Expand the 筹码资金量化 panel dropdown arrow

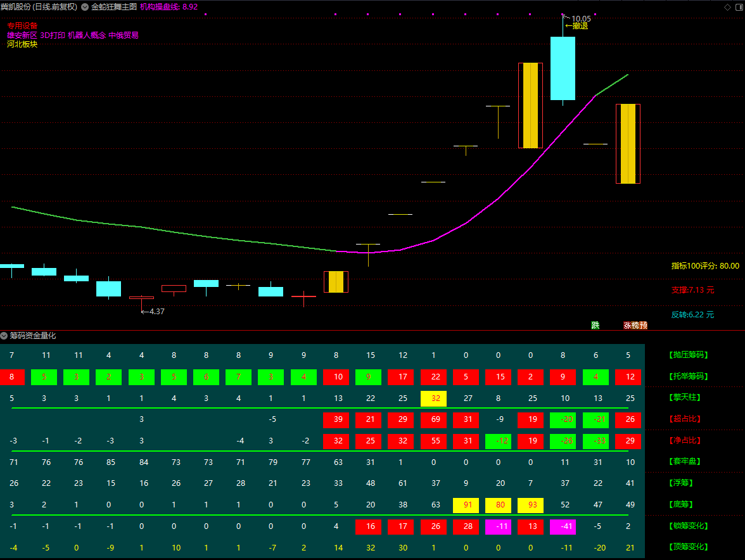point(4,336)
